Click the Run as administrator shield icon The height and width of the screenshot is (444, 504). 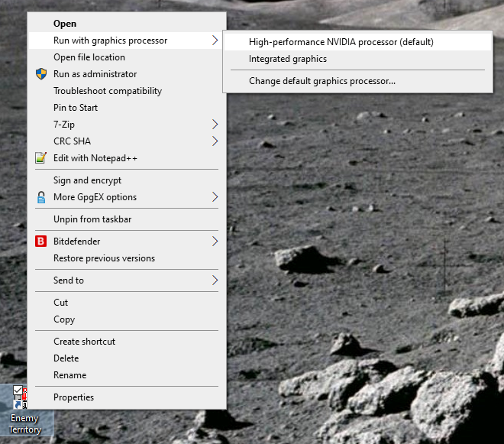(x=41, y=74)
